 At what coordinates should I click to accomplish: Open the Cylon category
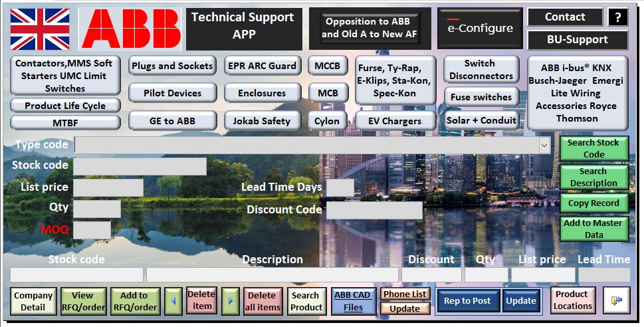[328, 121]
